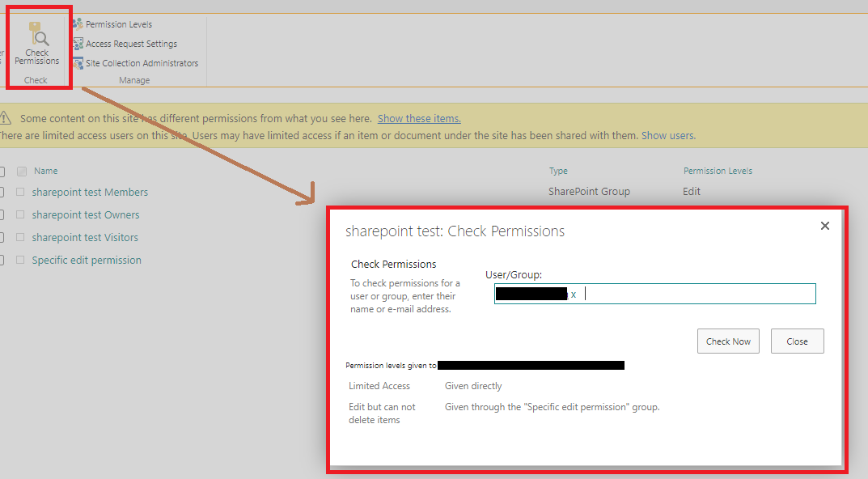Check the sharepoint test Visitors row checkbox
The width and height of the screenshot is (868, 479).
click(20, 238)
